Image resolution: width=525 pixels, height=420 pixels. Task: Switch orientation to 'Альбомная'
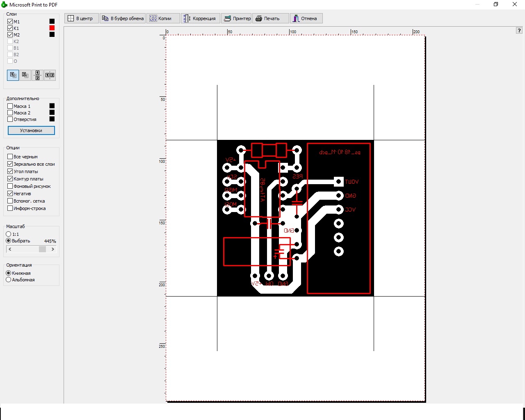point(9,280)
